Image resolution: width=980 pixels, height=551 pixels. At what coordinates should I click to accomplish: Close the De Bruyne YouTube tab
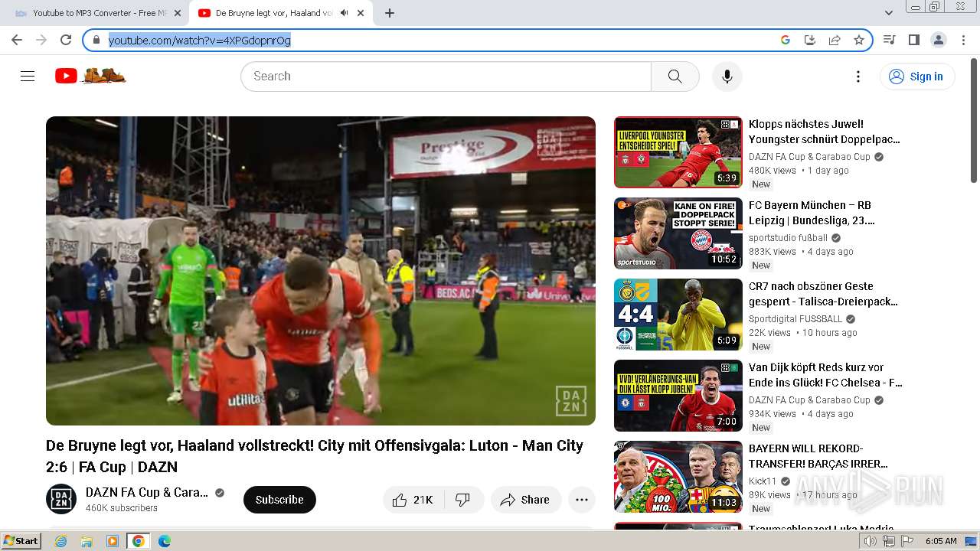point(361,13)
